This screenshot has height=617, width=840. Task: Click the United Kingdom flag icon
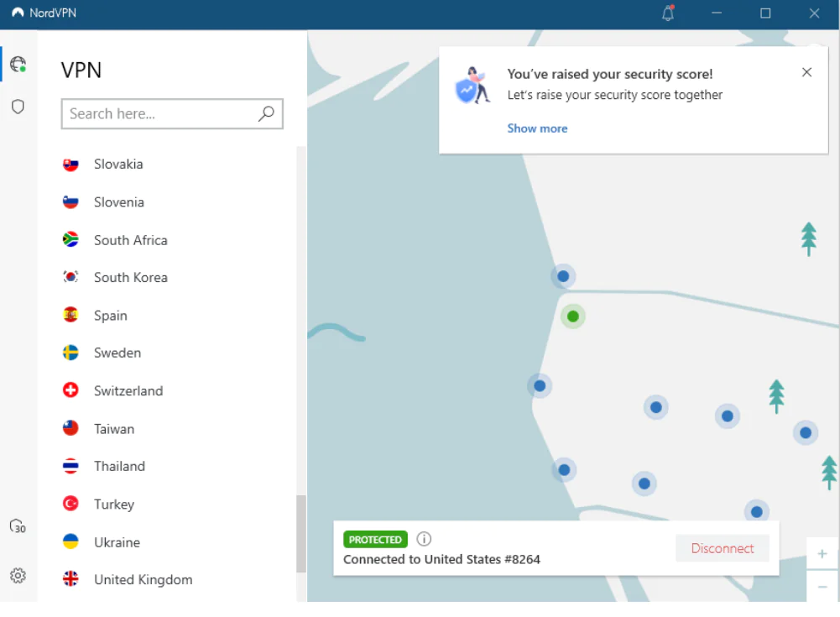(72, 579)
